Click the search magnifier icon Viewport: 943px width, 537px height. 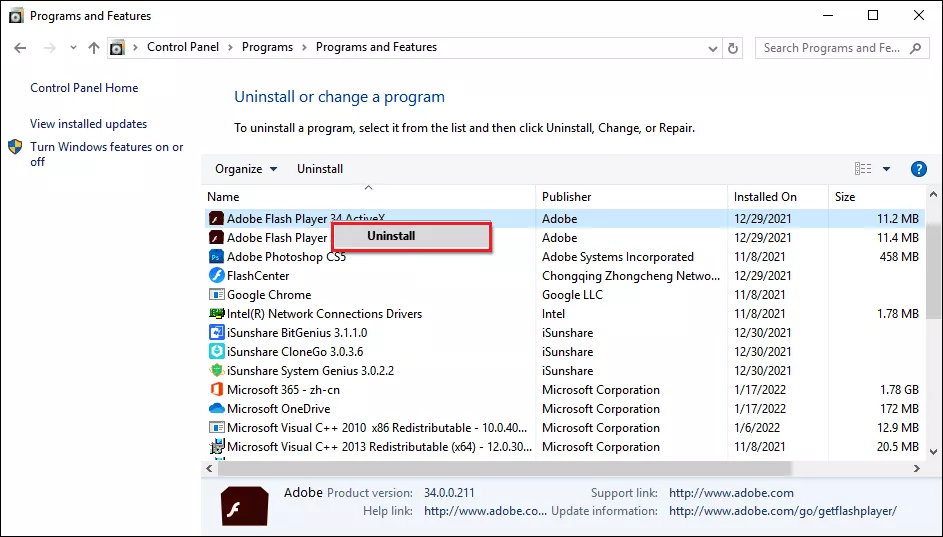point(916,48)
